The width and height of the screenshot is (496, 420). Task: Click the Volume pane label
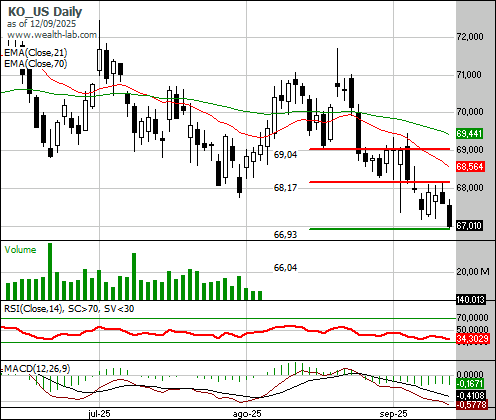(x=20, y=250)
